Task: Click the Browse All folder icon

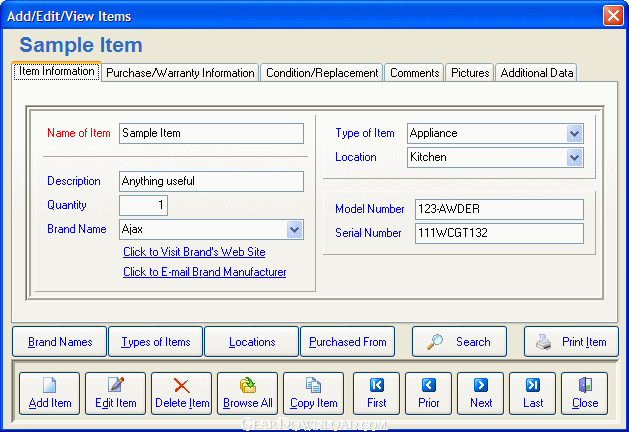Action: tap(248, 385)
